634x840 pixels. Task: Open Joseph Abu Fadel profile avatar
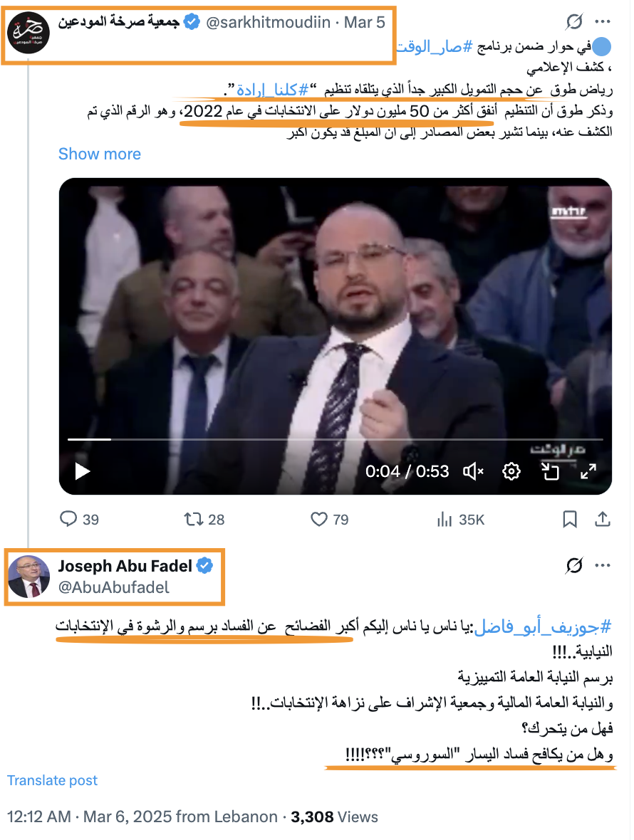tap(29, 577)
